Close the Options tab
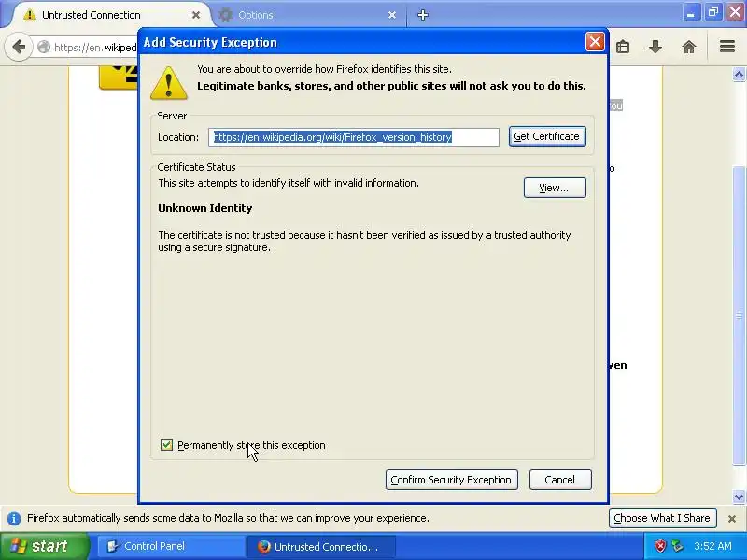This screenshot has width=747, height=560. (391, 15)
